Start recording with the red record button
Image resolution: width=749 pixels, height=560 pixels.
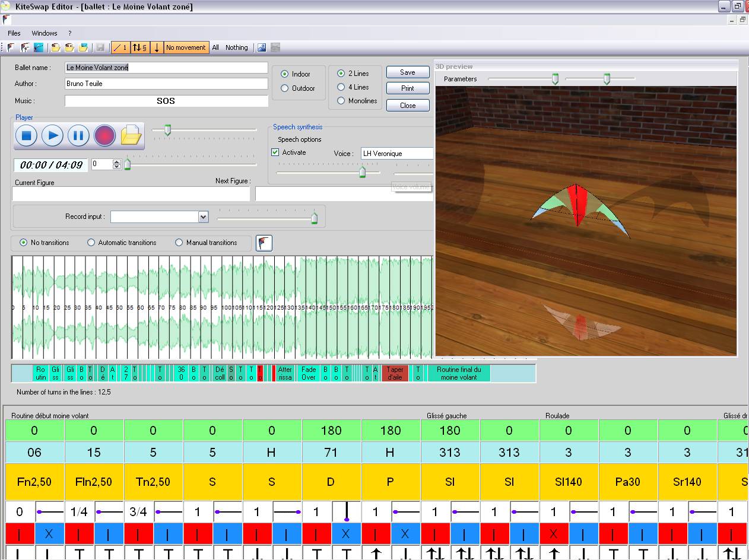pos(104,136)
